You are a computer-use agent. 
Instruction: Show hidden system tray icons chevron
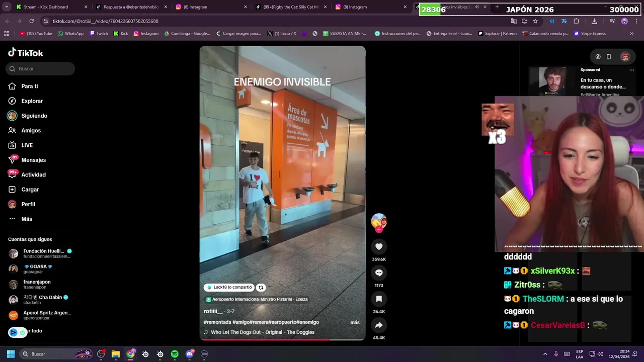point(545,354)
